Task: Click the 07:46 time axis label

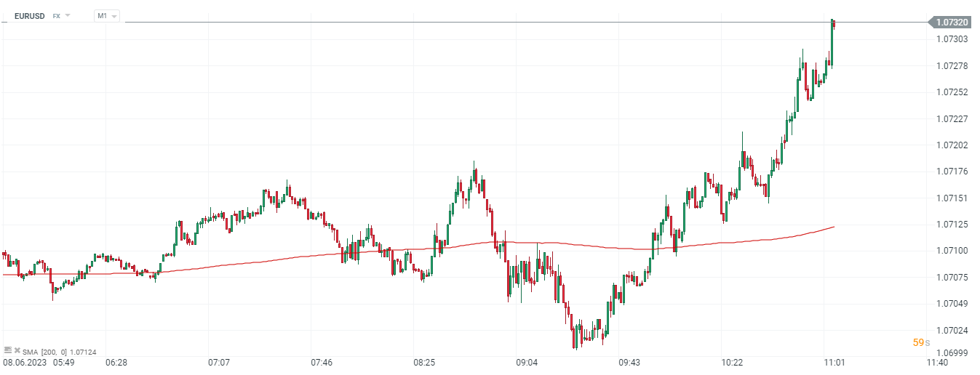Action: point(322,362)
